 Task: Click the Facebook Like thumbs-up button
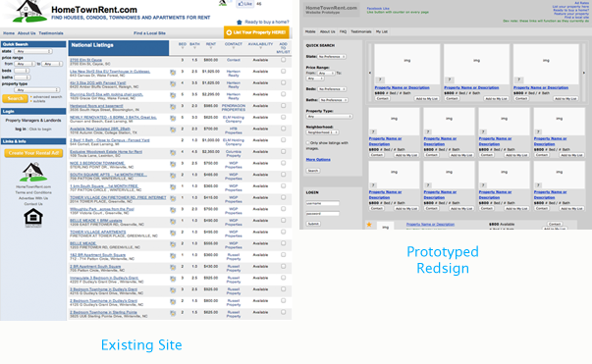tap(245, 4)
